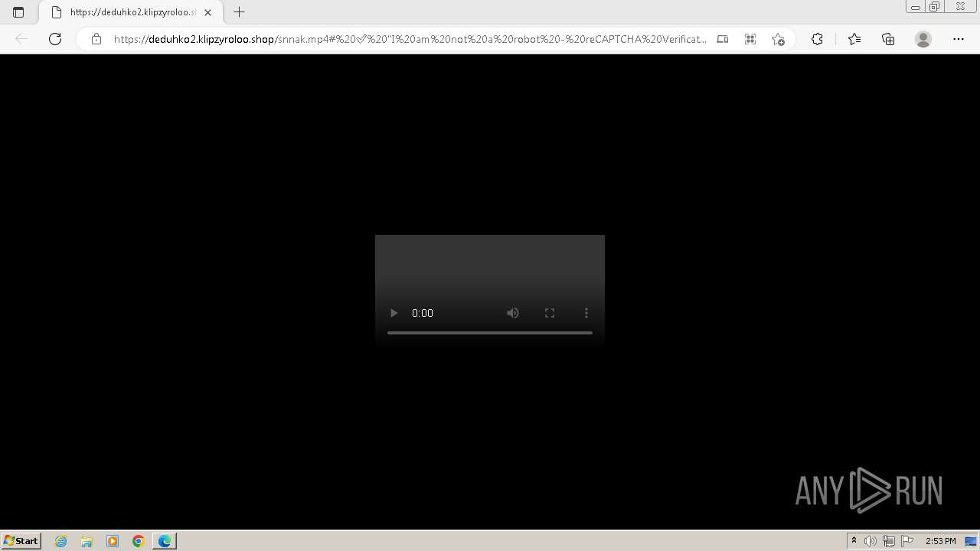Screen dimensions: 980x551
Task: Open the tab actions menu icon
Action: 18,12
